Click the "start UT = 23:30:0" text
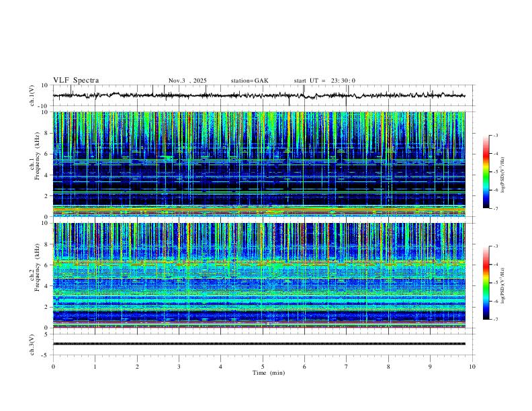532x411 pixels. [324, 81]
